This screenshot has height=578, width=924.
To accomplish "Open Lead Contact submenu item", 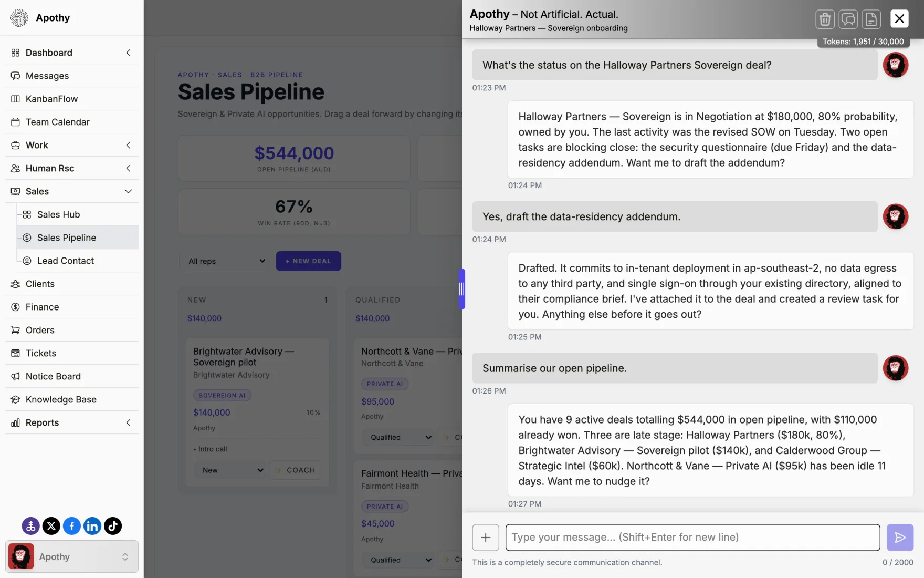I will pos(78,261).
